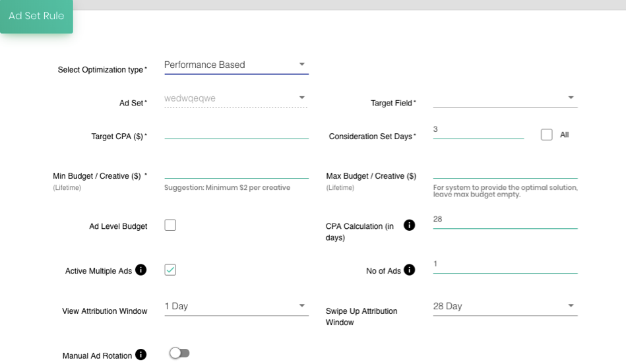Screen dimensions: 626x364
Task: Click info icon next to Manual Ad Rotation
Action: [141, 354]
